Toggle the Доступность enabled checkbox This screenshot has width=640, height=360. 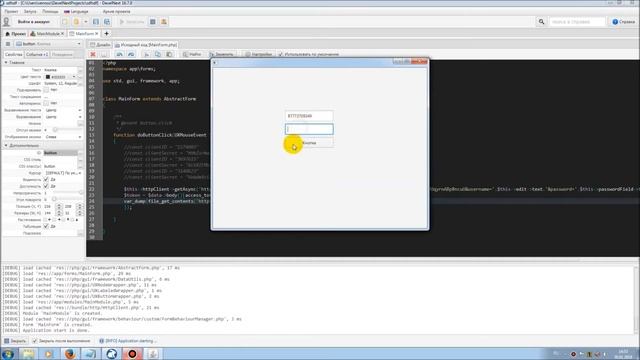tap(46, 186)
